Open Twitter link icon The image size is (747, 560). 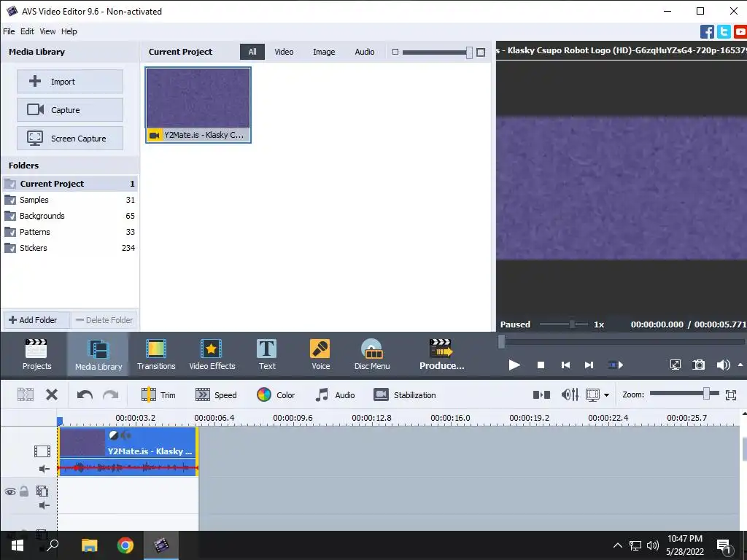point(724,31)
